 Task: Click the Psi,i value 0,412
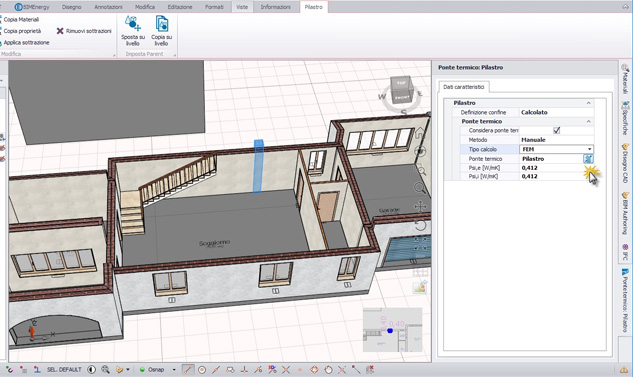coord(529,176)
